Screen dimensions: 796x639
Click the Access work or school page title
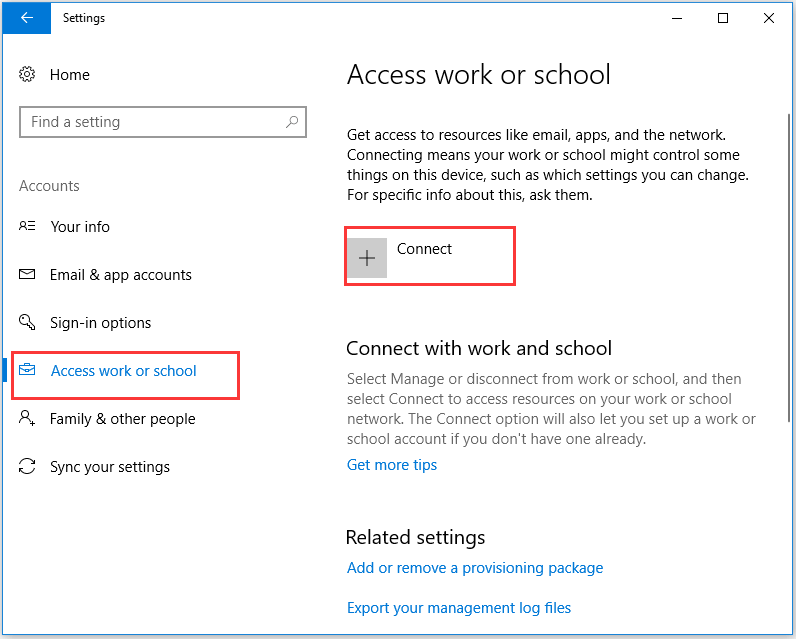(479, 75)
